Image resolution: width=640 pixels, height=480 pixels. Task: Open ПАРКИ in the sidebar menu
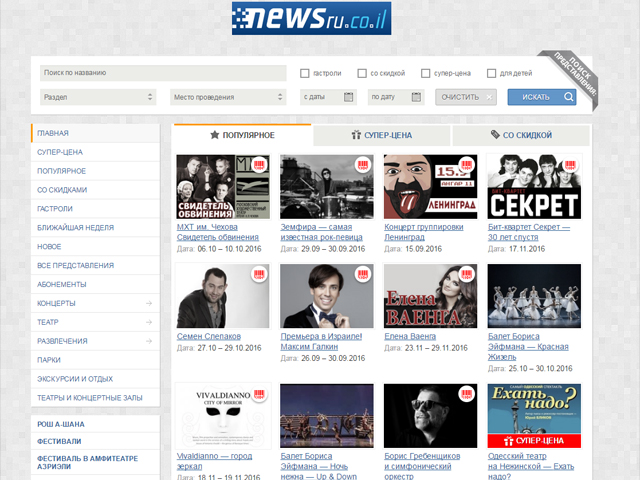click(96, 360)
